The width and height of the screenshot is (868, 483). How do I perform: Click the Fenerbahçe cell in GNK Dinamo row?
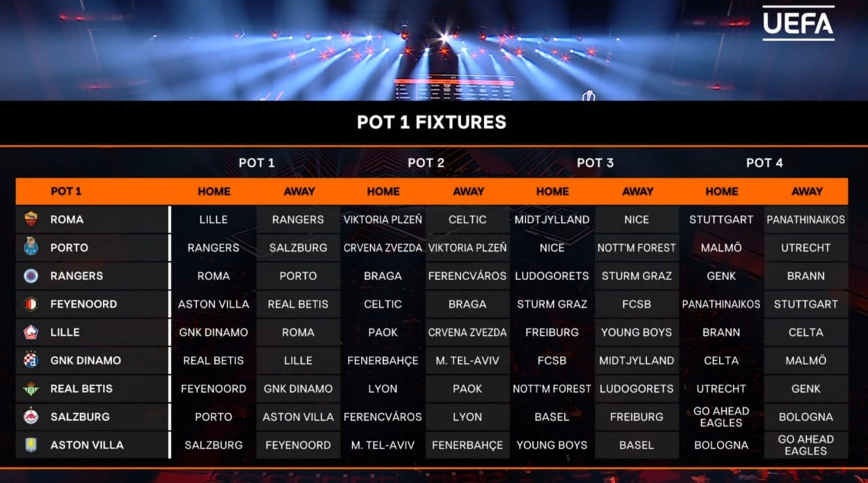pyautogui.click(x=383, y=360)
